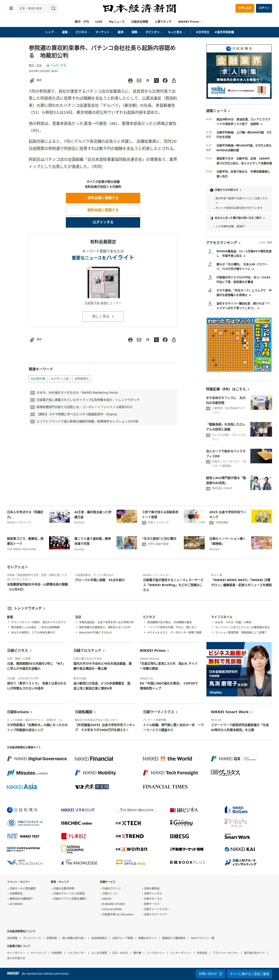Click top note share icon

(148, 81)
